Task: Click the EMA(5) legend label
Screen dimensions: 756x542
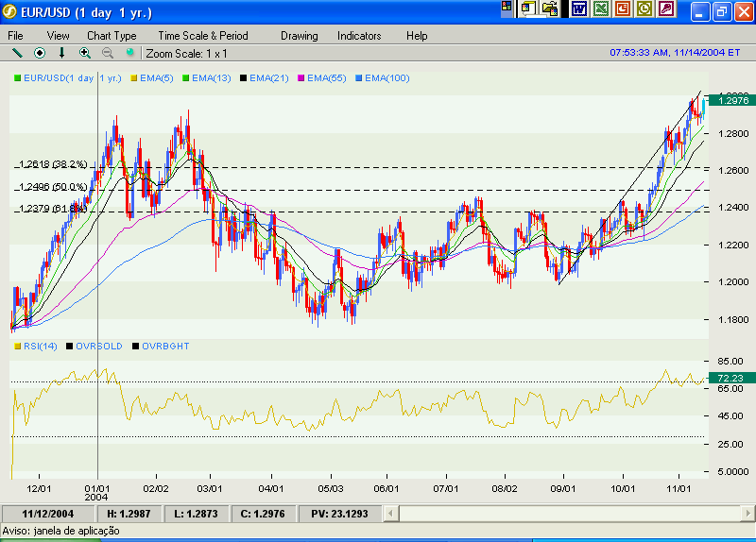Action: (156, 78)
